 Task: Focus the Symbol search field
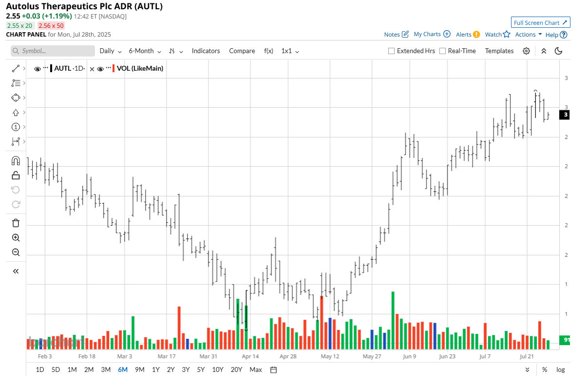(53, 51)
